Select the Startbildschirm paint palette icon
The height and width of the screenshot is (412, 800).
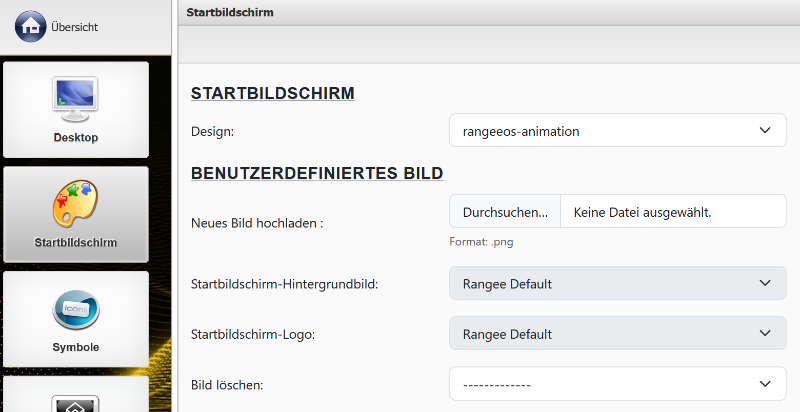tap(76, 203)
